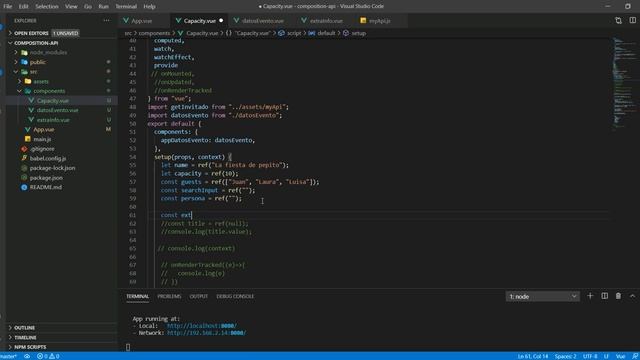Open the View menu

pos(71,7)
